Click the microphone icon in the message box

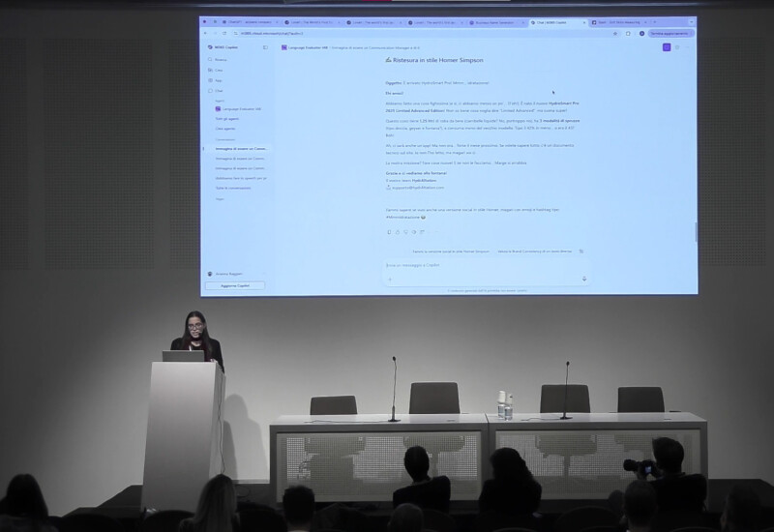584,279
